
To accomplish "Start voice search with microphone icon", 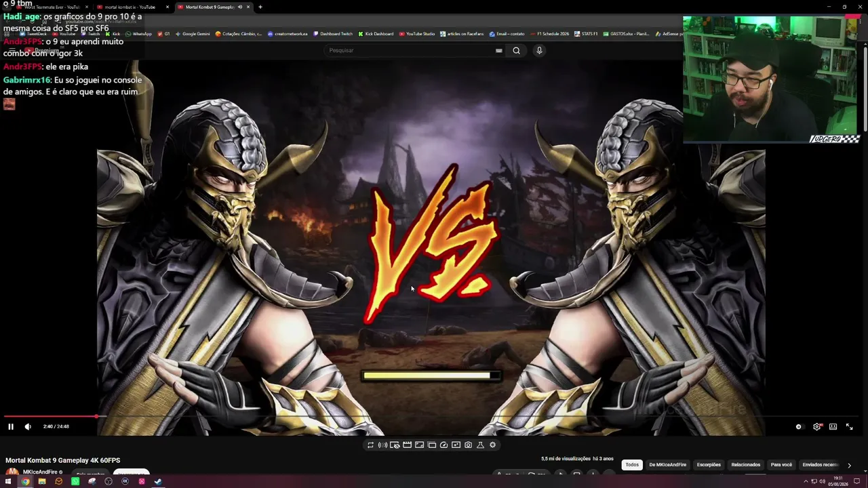I will pos(539,50).
